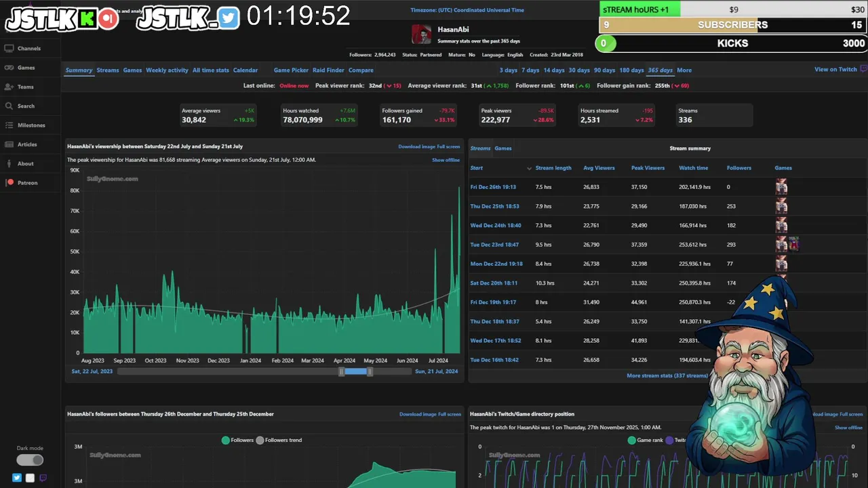
Task: Click the Twitch icon beside View on Twitch
Action: [863, 69]
